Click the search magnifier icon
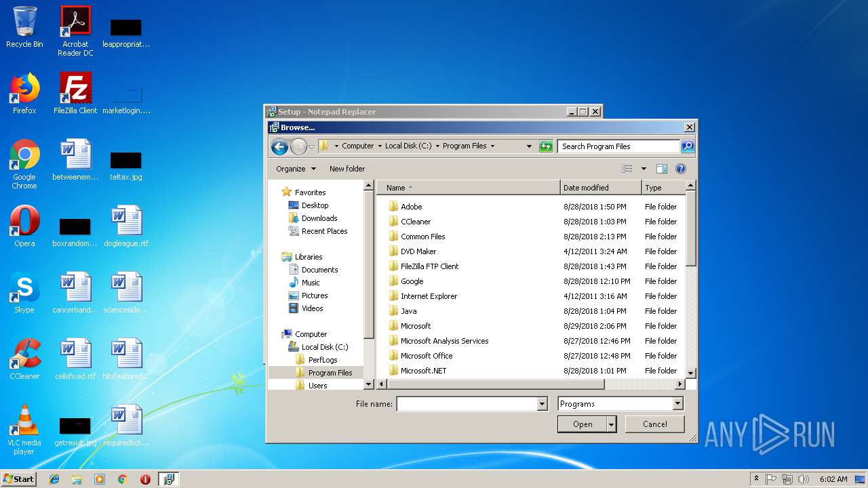The width and height of the screenshot is (868, 488). [x=687, y=146]
